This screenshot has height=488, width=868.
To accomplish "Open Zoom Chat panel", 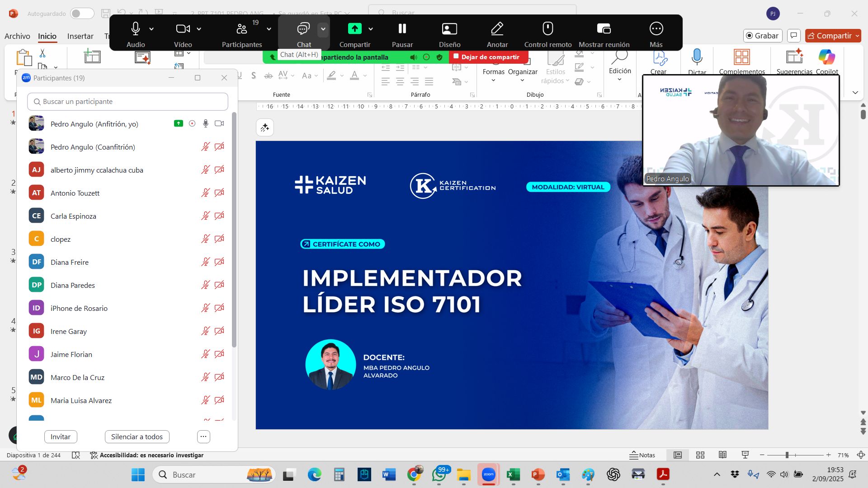I will click(x=303, y=29).
